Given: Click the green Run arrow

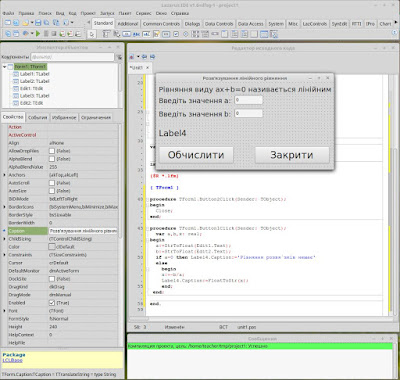Looking at the screenshot, I should (38, 34).
